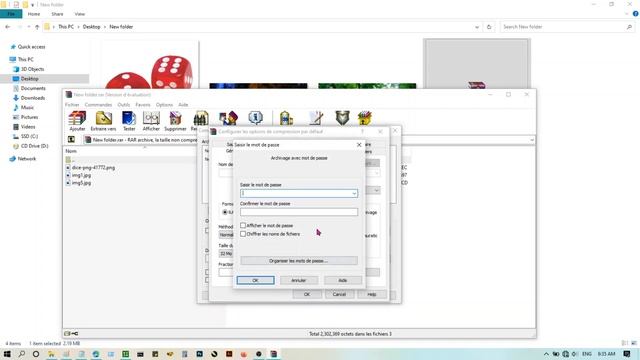Open the Fichier menu in WinRAR

pos(72,105)
